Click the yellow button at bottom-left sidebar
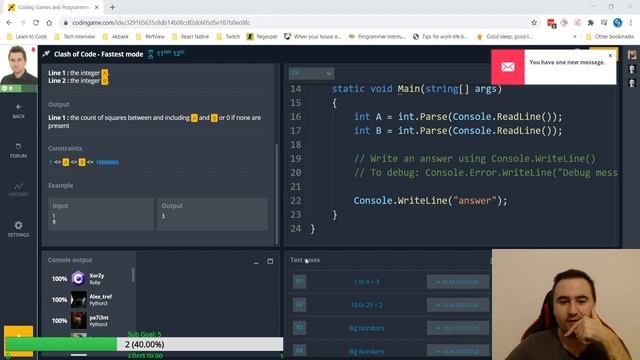640x360 pixels. pos(18,341)
